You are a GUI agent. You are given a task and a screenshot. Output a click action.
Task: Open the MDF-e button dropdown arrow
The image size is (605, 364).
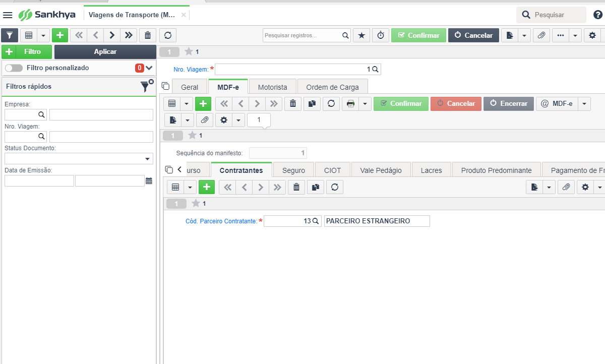tap(584, 103)
